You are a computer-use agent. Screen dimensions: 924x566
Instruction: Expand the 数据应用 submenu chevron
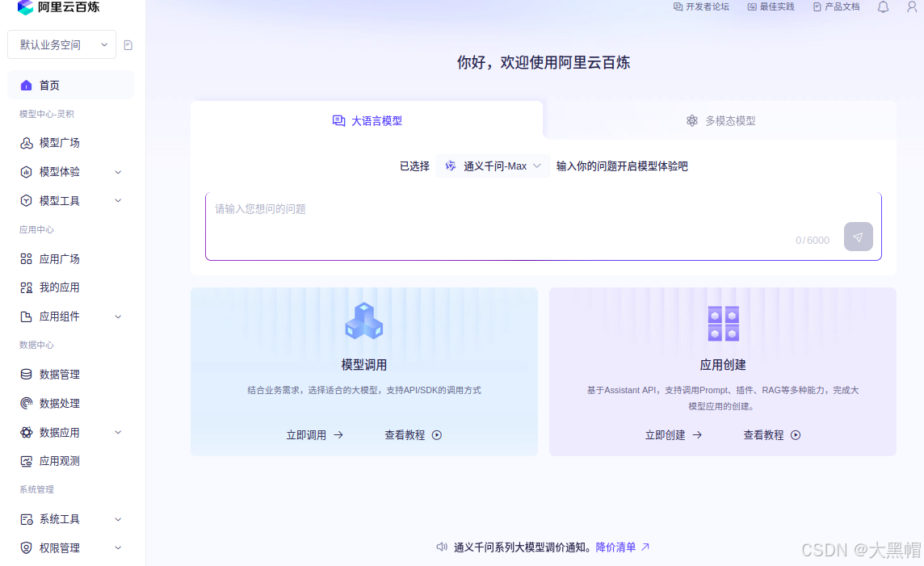(118, 432)
